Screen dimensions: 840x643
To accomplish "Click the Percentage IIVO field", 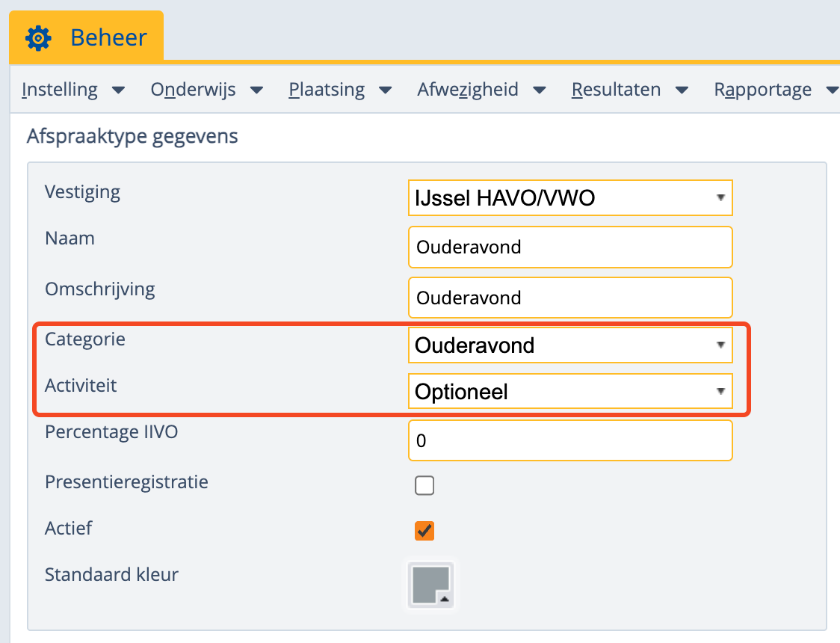I will click(570, 440).
